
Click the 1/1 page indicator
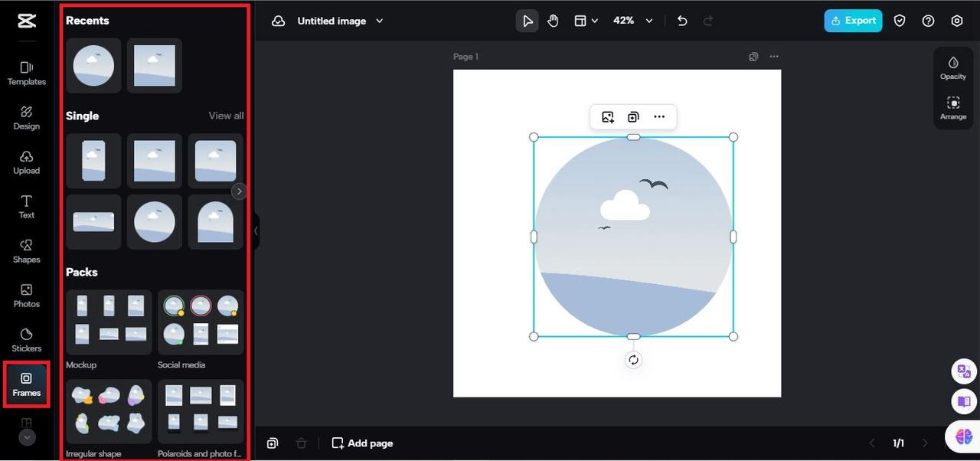[898, 443]
